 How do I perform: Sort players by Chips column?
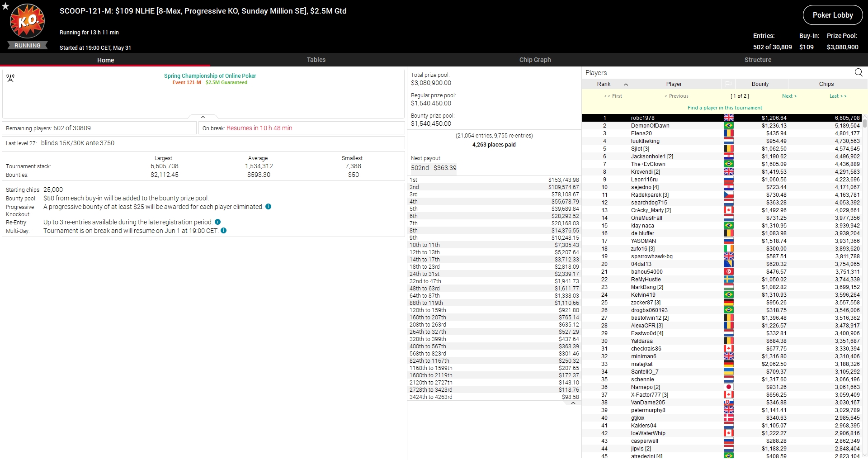tap(826, 84)
